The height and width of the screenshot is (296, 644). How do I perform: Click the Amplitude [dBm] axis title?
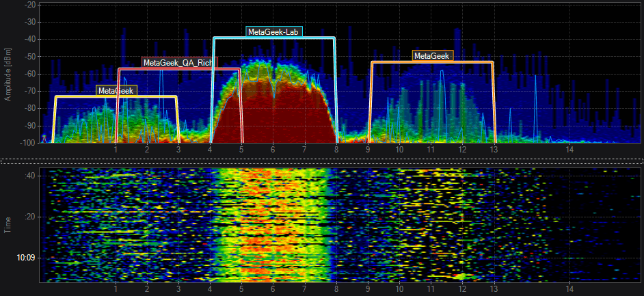click(8, 74)
